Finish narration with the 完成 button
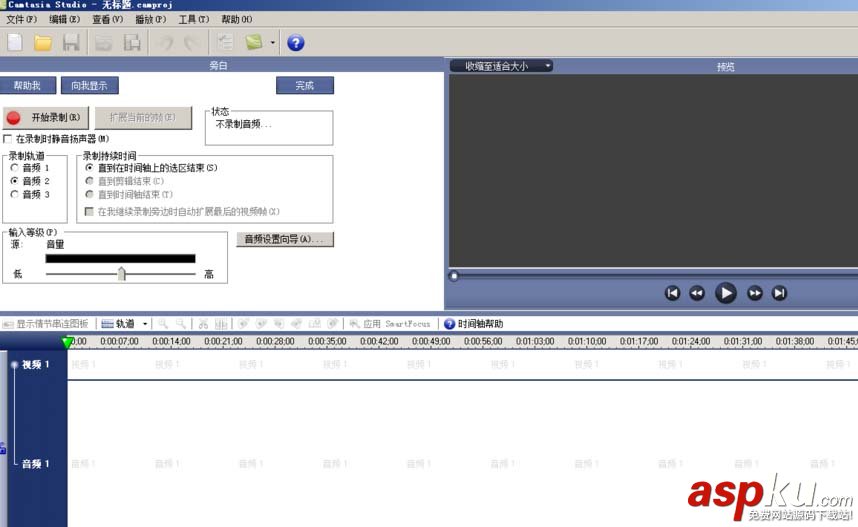 click(x=305, y=85)
